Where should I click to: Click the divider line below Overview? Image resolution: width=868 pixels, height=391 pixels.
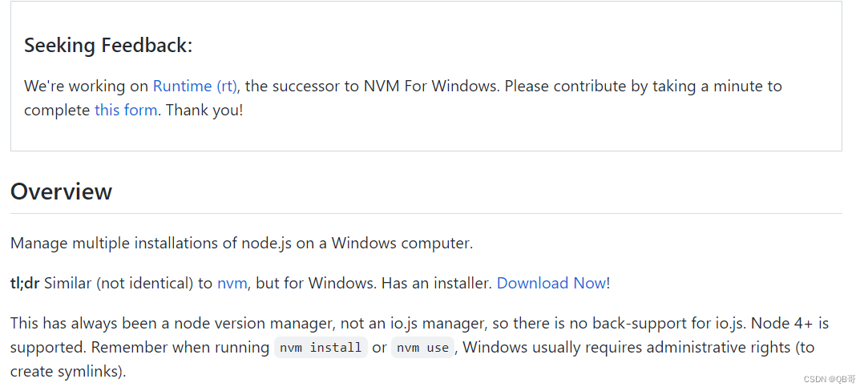coord(426,213)
